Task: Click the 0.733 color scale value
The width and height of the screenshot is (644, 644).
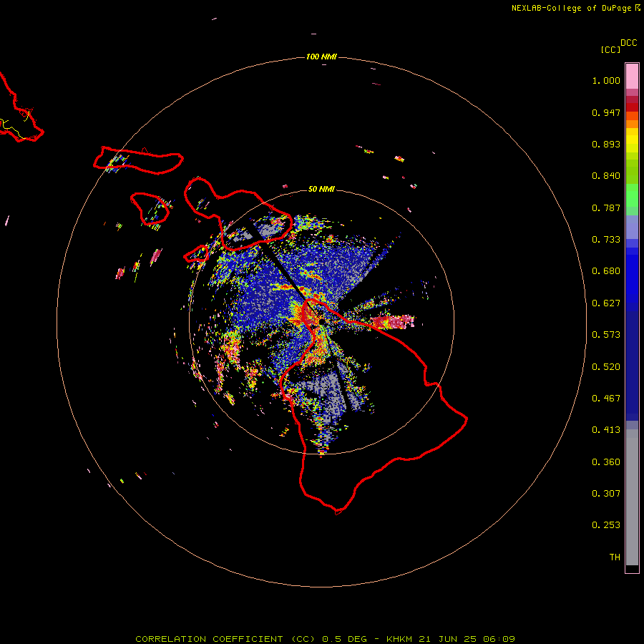Action: 606,240
